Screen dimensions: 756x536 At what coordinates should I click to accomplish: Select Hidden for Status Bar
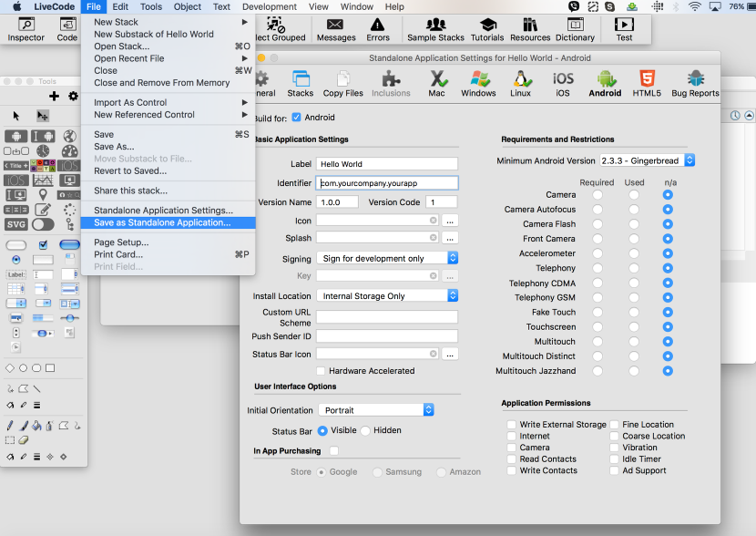tap(365, 430)
